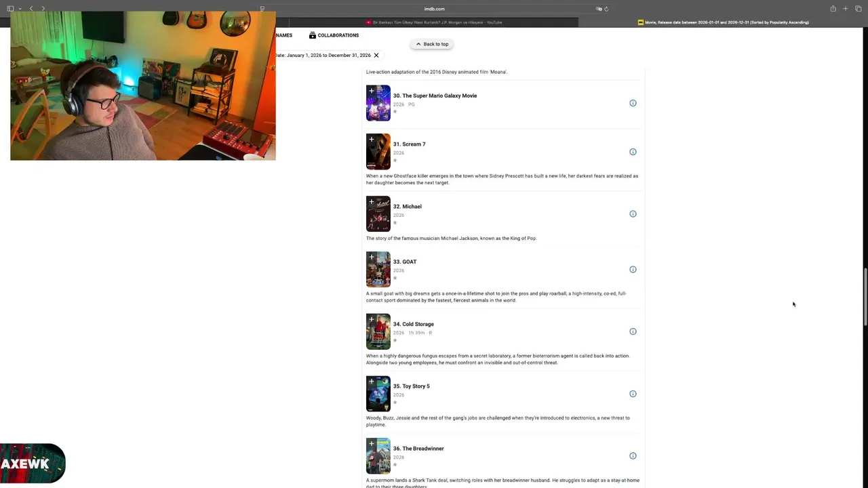Image resolution: width=868 pixels, height=488 pixels.
Task: Click the page vertical scrollbar thumb
Action: coord(865,297)
